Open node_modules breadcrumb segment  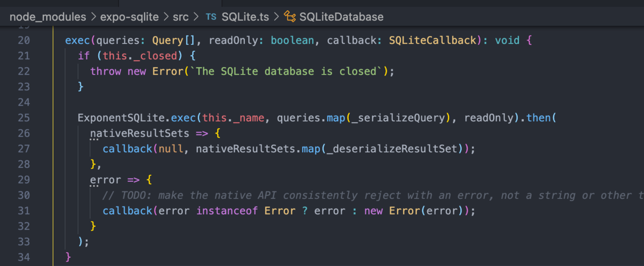coord(48,17)
